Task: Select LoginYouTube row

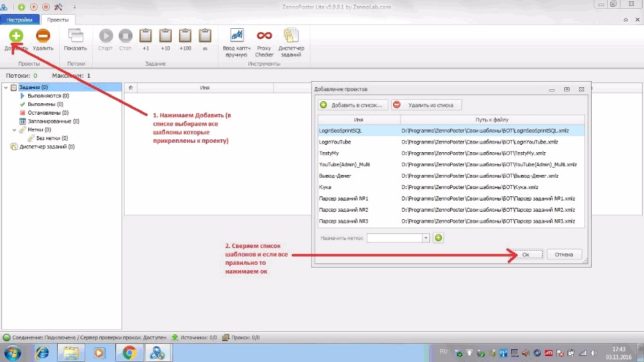Action: coord(451,142)
